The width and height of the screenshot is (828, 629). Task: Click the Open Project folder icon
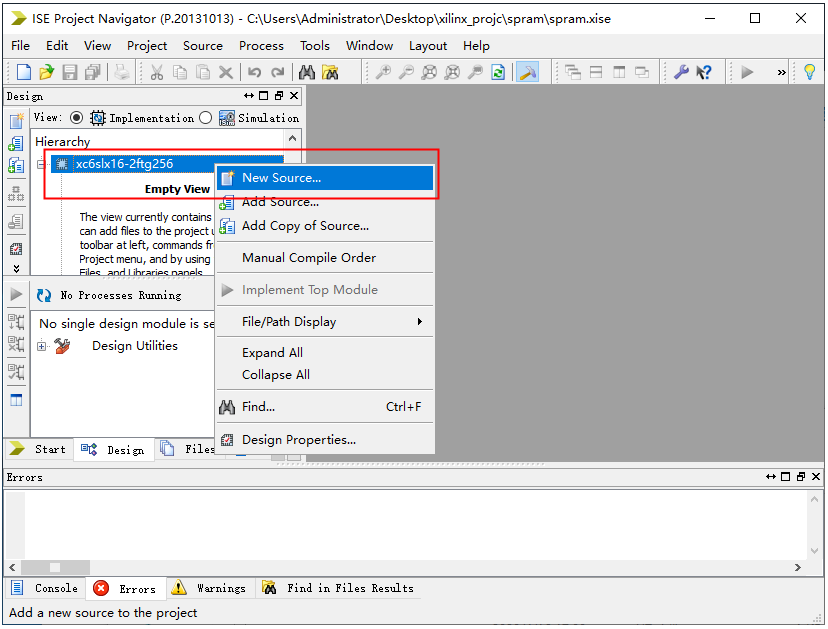47,72
